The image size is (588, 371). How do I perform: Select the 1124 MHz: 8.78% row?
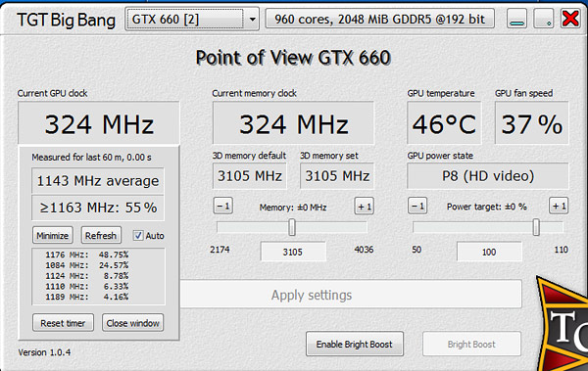point(87,276)
